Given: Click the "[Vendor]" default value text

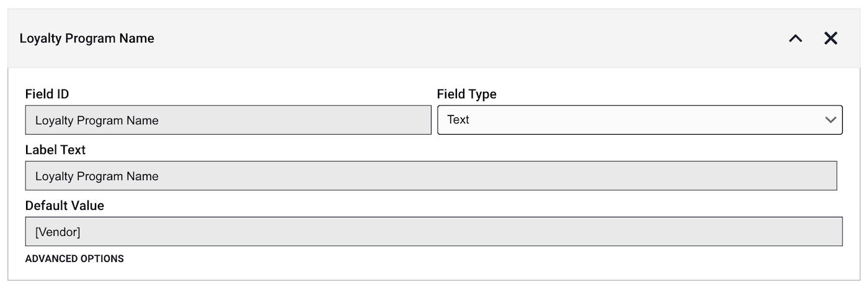Looking at the screenshot, I should coord(58,232).
